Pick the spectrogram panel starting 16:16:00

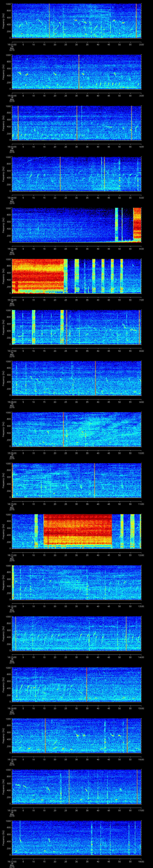[x=76, y=786]
